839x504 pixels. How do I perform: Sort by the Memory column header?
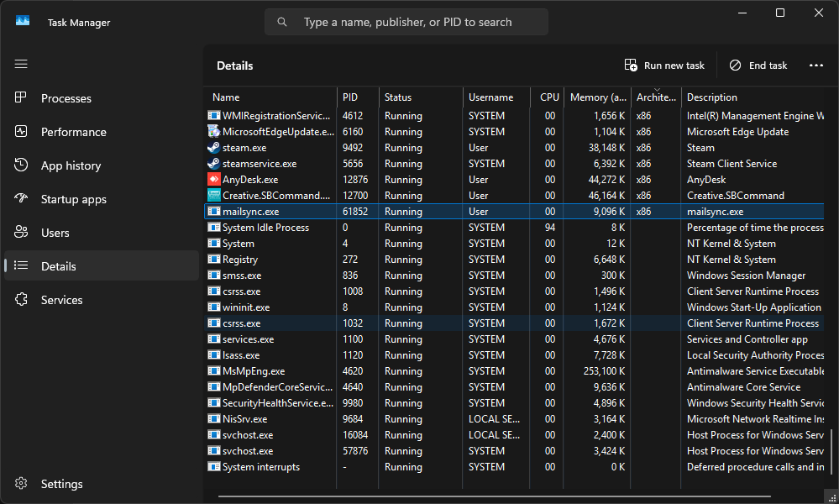[597, 97]
